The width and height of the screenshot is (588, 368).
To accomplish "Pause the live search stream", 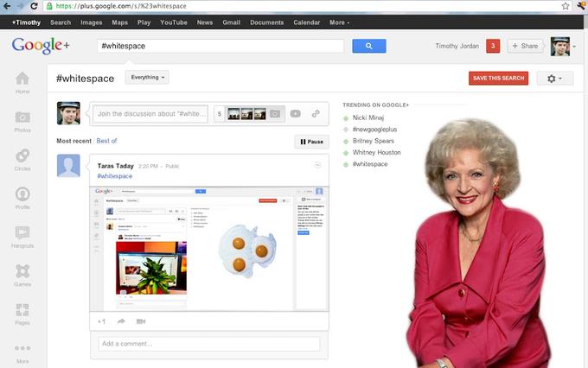I will pyautogui.click(x=311, y=142).
